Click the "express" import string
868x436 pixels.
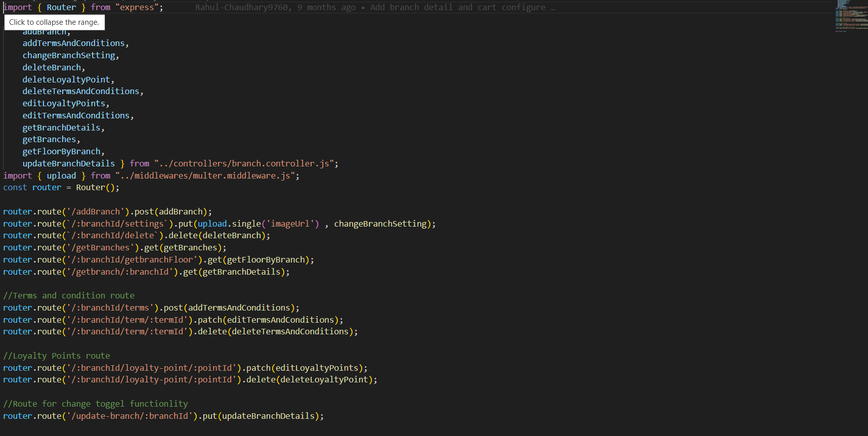(139, 8)
